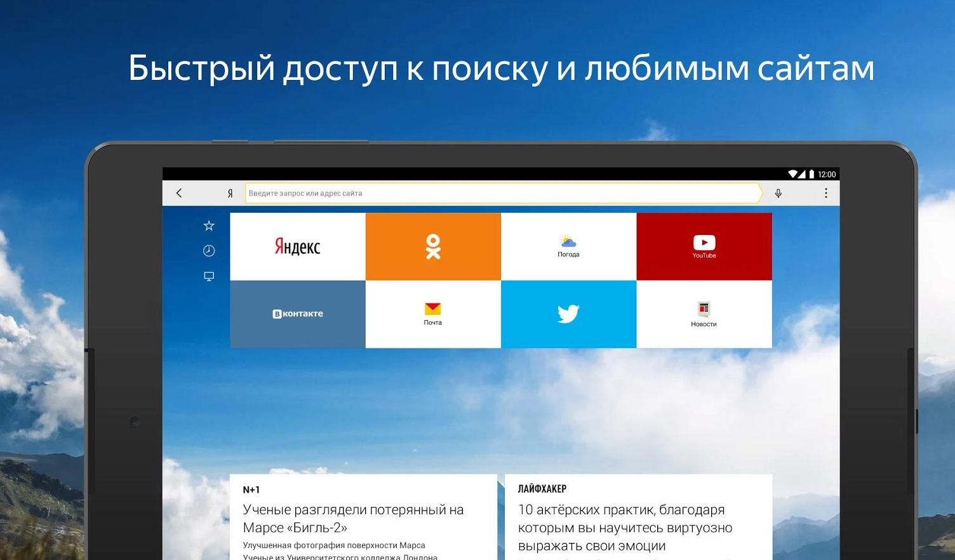Tap the back arrow in browser toolbar
The width and height of the screenshot is (955, 560).
[x=179, y=193]
